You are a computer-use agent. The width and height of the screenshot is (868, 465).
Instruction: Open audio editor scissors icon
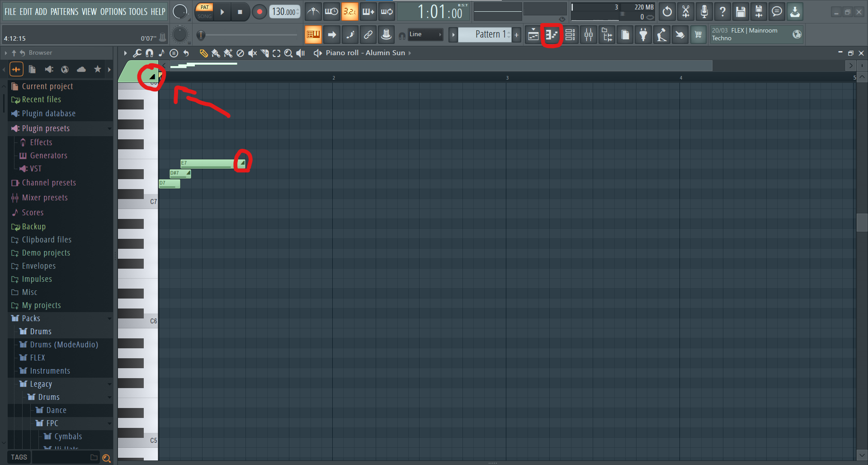click(x=686, y=12)
